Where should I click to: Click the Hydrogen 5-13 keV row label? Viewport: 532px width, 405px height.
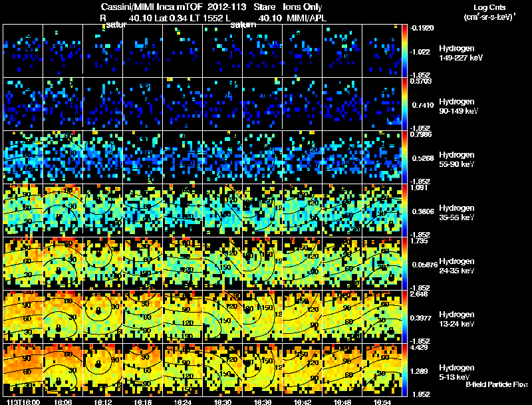pos(457,372)
